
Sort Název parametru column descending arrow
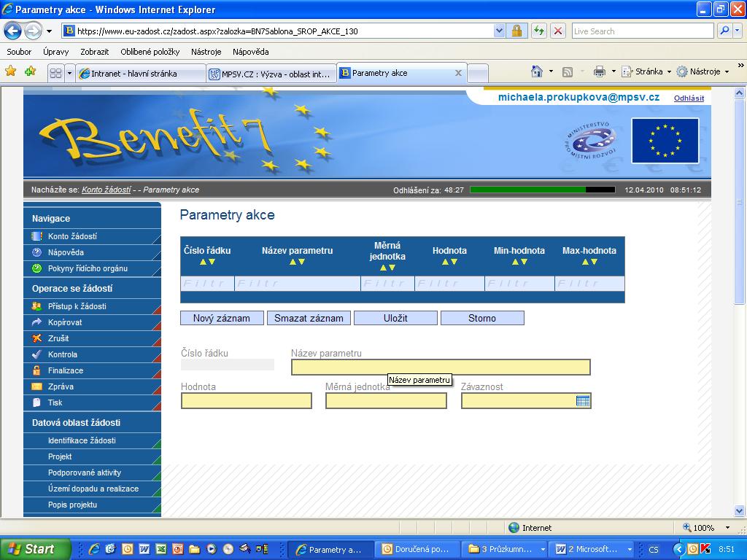tap(301, 262)
